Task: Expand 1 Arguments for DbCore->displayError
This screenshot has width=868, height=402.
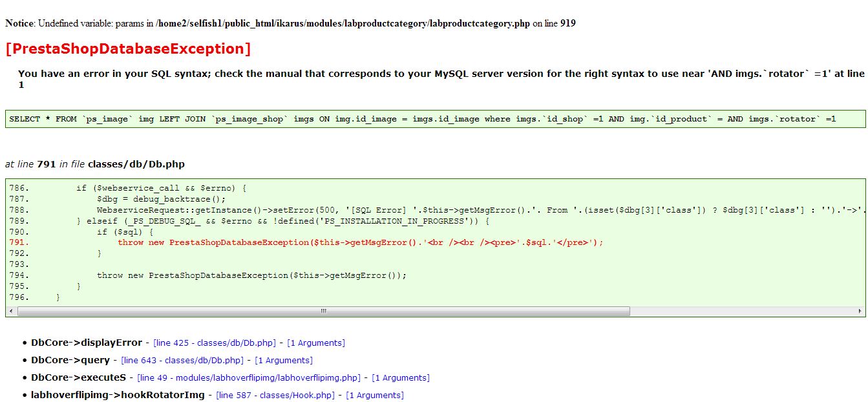Action: coord(316,343)
